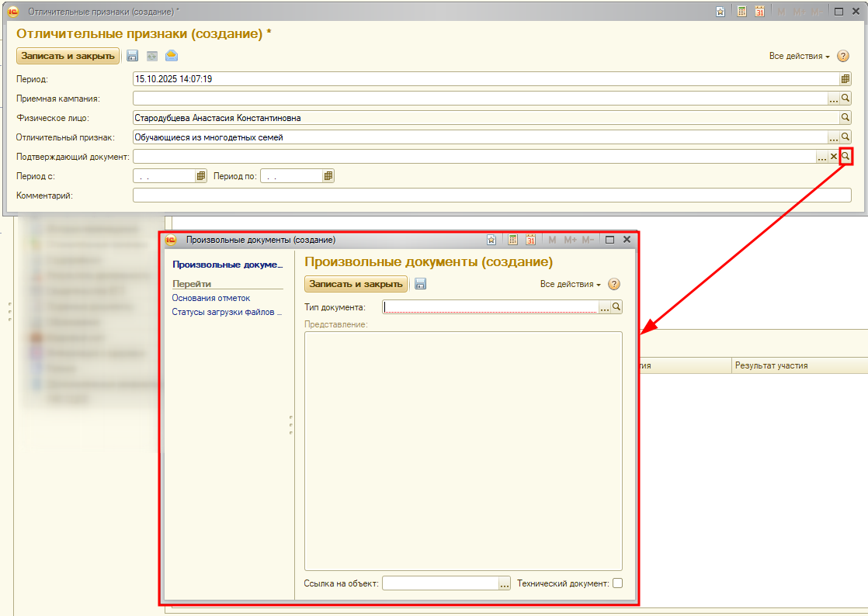868x616 pixels.
Task: Click the save icon in Произвольные документы
Action: pyautogui.click(x=420, y=284)
